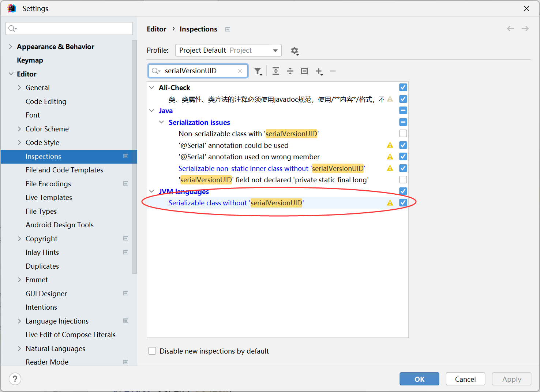Toggle Disable new inspections by default

point(152,351)
